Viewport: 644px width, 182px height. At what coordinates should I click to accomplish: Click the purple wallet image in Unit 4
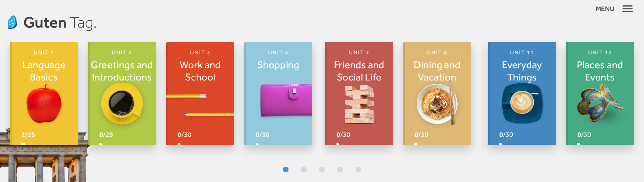(x=286, y=100)
